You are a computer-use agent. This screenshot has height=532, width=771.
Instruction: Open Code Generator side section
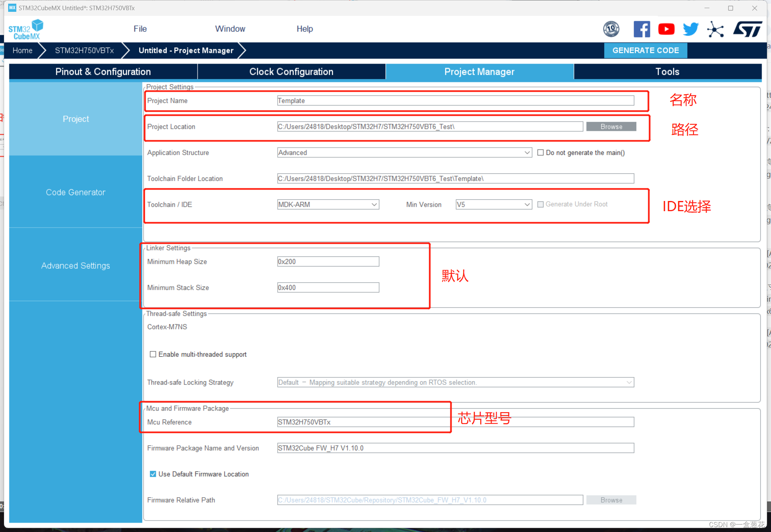point(75,192)
